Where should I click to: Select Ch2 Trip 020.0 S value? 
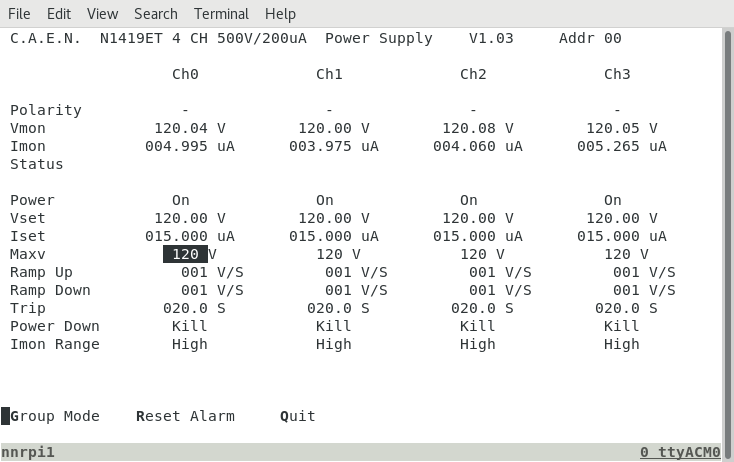tap(482, 308)
